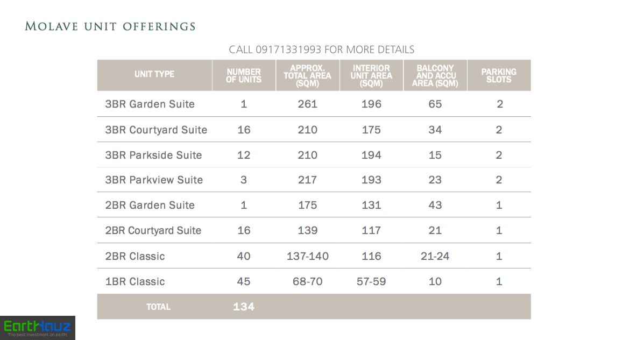Click the 137-140 total area cell
The width and height of the screenshot is (644, 340).
(x=308, y=257)
